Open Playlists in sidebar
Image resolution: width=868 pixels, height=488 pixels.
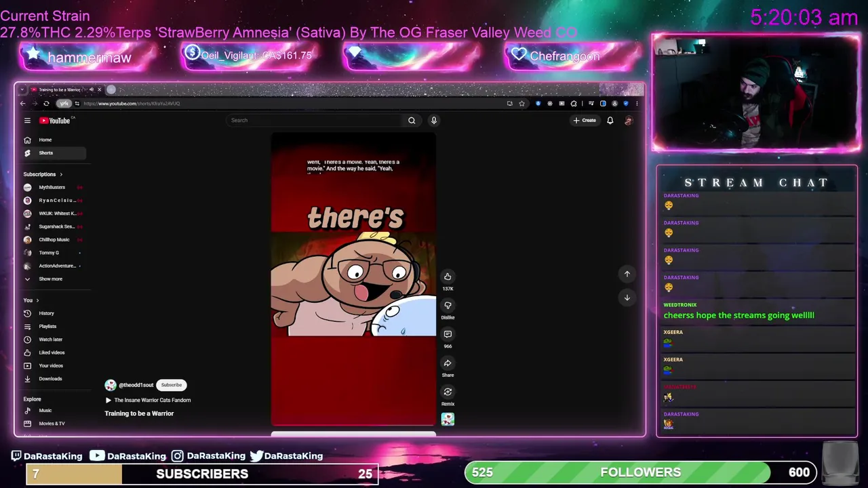53,327
